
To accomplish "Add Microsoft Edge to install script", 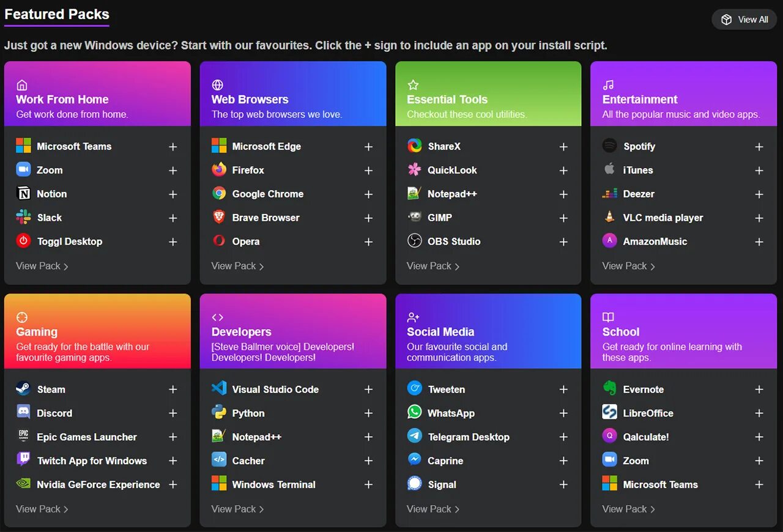I will tap(368, 147).
